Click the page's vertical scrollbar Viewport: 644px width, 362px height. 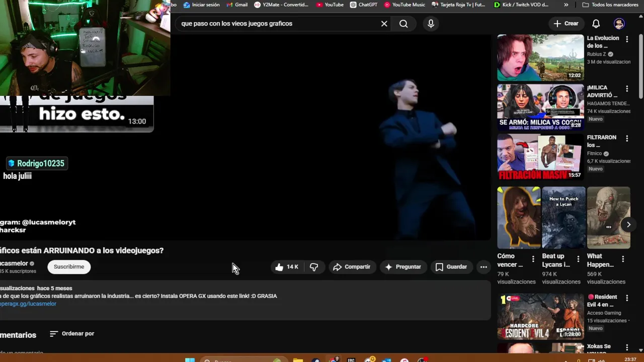pyautogui.click(x=641, y=65)
